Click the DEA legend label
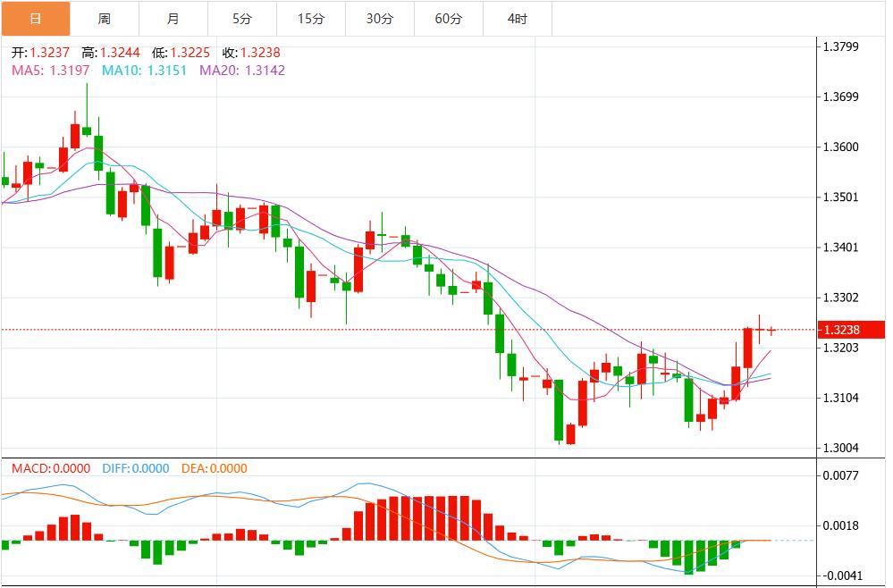893x588 pixels. 215,468
